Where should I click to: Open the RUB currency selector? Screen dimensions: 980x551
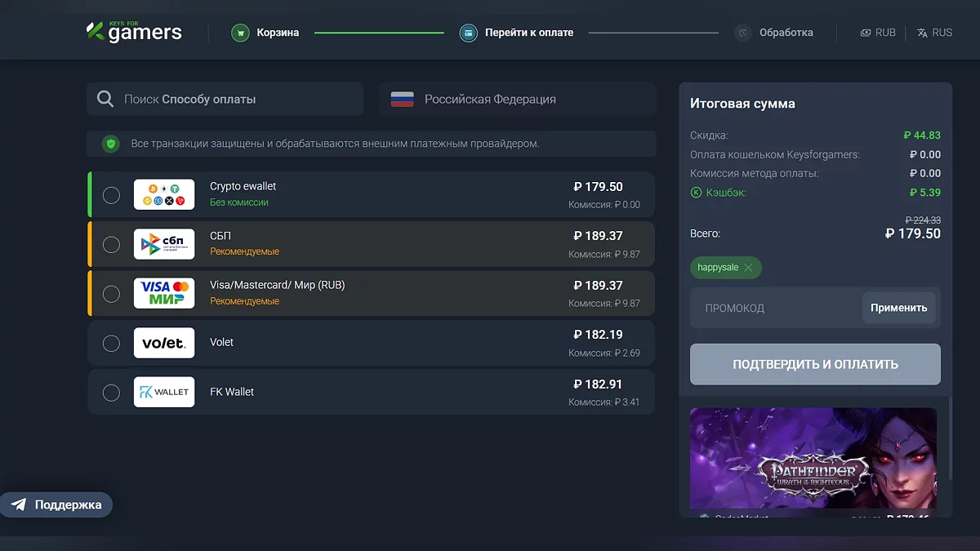click(878, 33)
